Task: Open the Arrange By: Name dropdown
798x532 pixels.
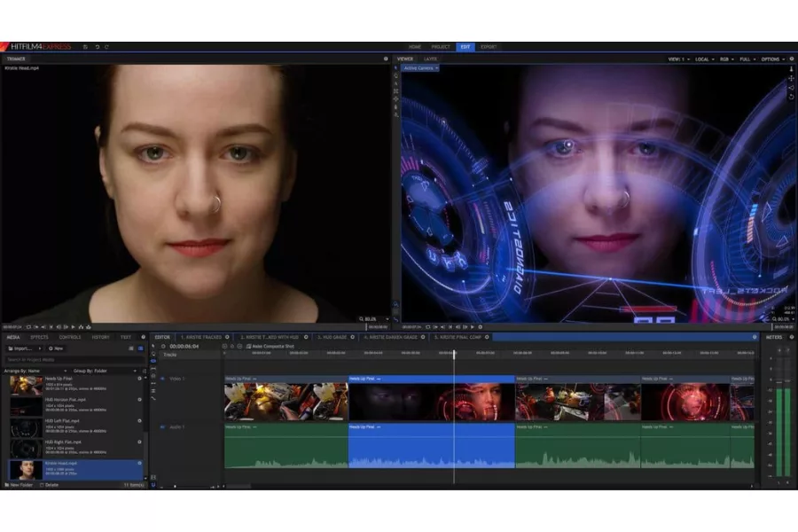Action: (35, 371)
